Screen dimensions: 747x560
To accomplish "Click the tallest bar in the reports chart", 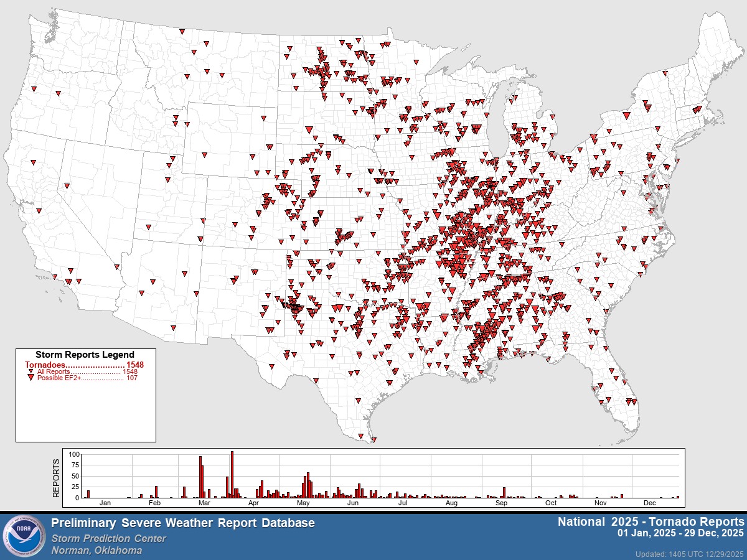I will click(232, 474).
